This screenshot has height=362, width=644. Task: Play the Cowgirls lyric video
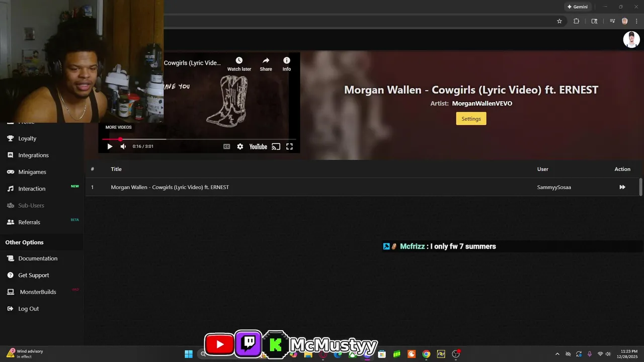pos(110,146)
